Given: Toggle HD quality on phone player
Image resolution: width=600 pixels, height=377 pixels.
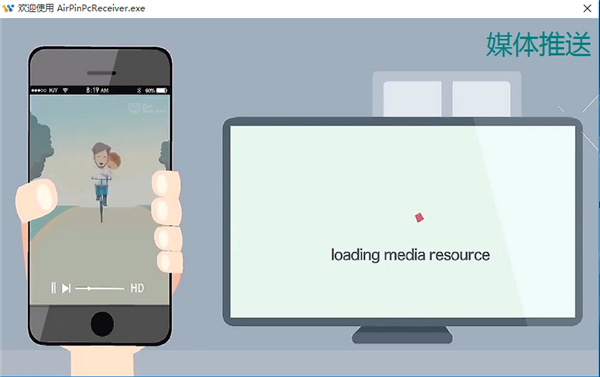Looking at the screenshot, I should coord(137,288).
